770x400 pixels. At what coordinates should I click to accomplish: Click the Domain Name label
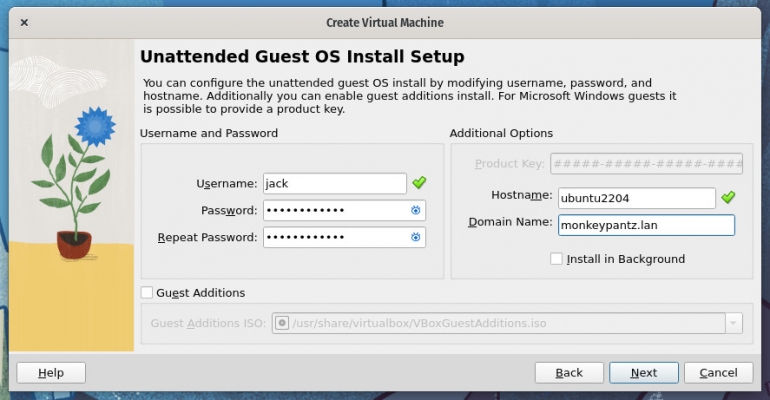coord(510,222)
